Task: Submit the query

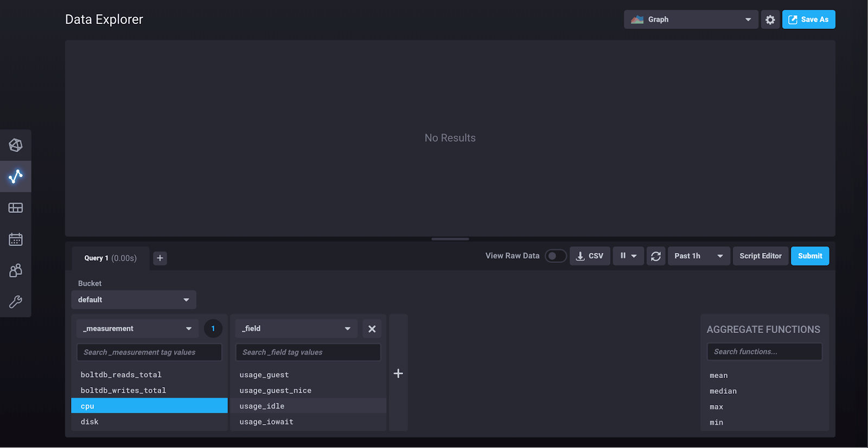Action: [x=810, y=256]
